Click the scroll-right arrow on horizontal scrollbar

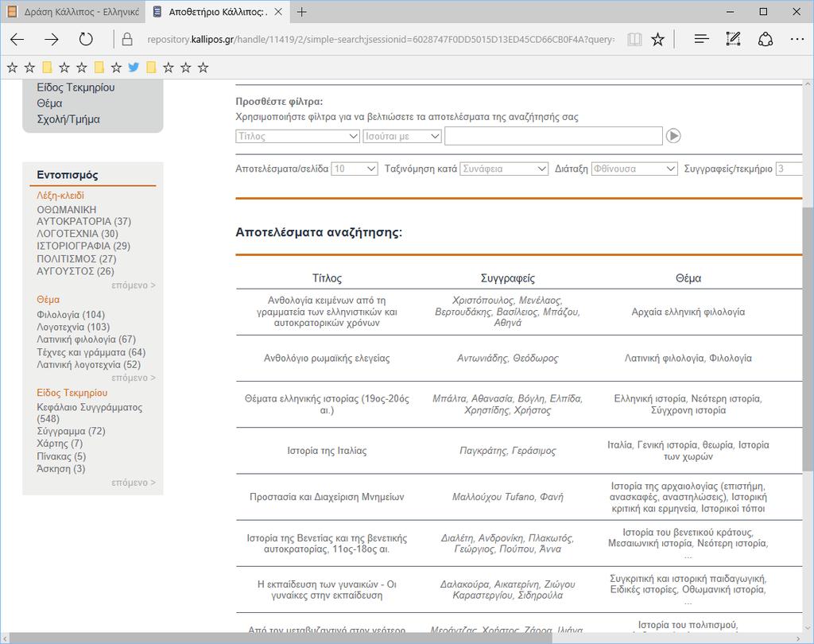(798, 638)
